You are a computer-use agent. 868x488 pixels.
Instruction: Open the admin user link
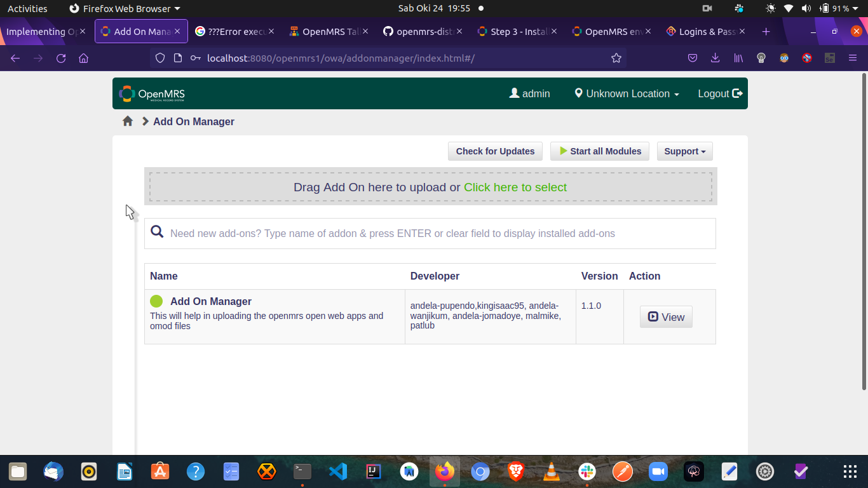coord(530,93)
